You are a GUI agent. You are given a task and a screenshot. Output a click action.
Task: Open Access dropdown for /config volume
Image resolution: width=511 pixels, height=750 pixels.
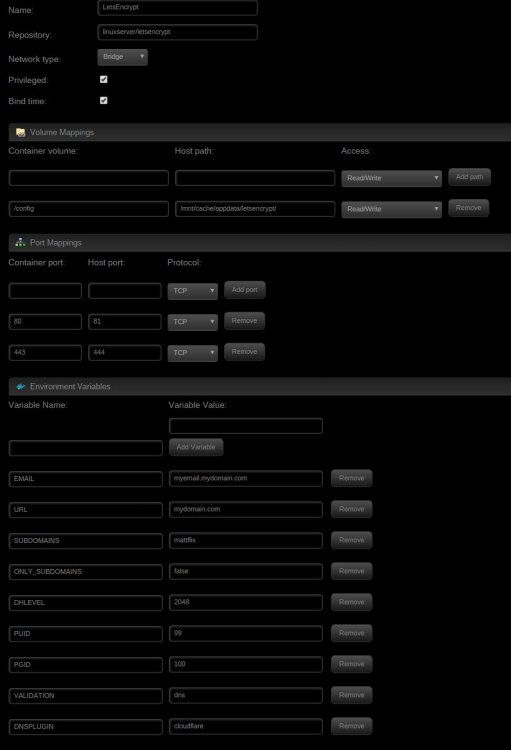click(x=391, y=209)
